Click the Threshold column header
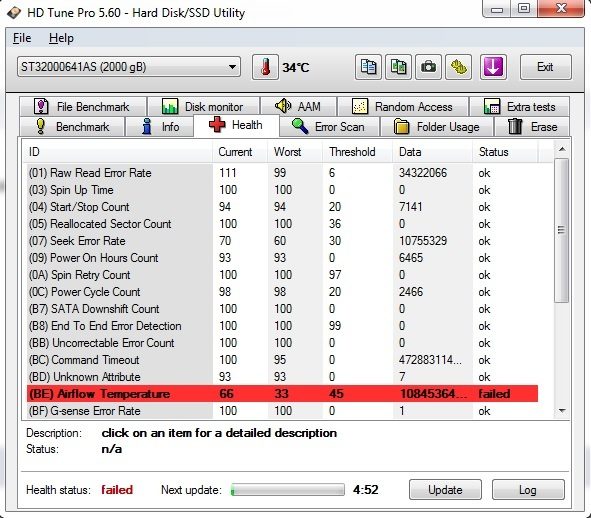The height and width of the screenshot is (518, 591). [358, 152]
